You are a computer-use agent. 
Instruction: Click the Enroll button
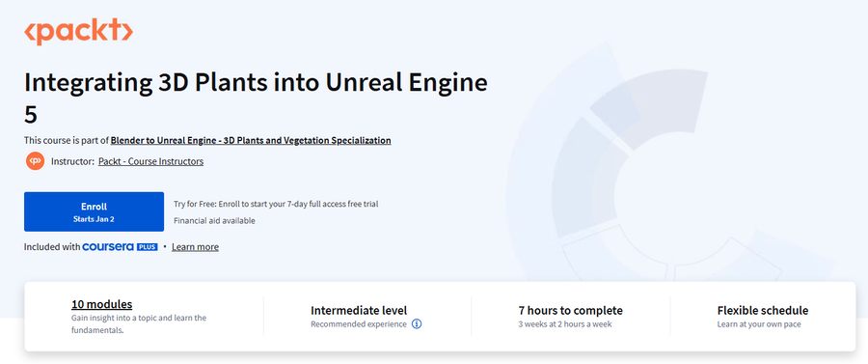[94, 211]
